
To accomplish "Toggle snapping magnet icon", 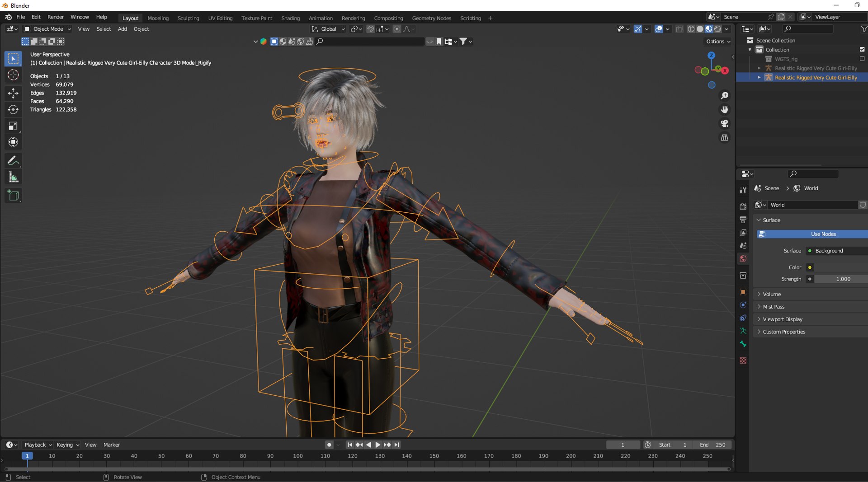I will [x=370, y=29].
